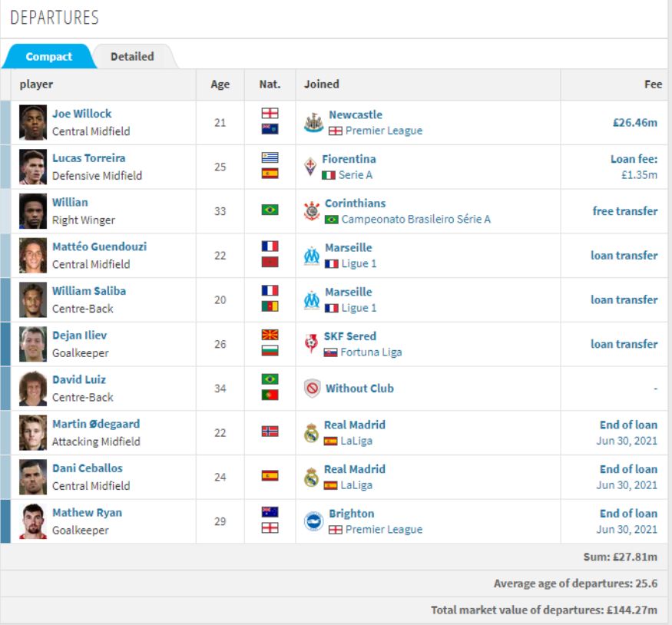Click Willian's portrait thumbnail
Viewport: 672px width, 625px height.
click(x=33, y=211)
